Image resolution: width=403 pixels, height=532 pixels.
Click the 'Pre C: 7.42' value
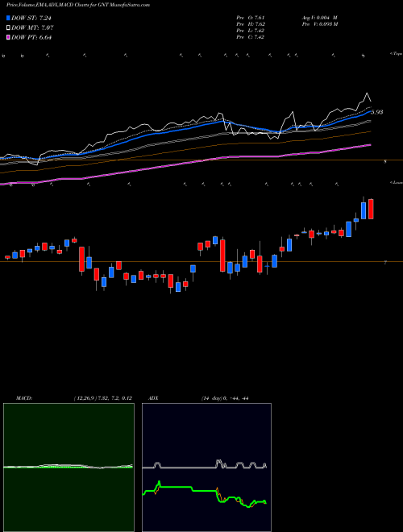tap(251, 37)
